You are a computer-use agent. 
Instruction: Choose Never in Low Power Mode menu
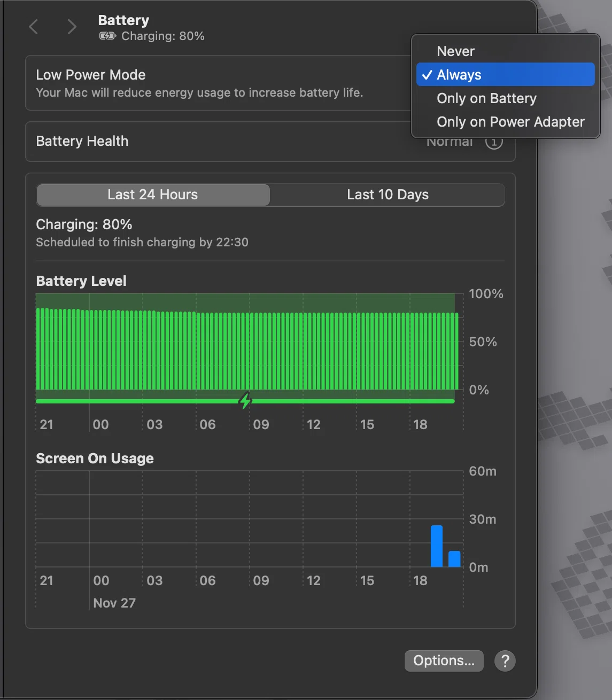[x=506, y=51]
